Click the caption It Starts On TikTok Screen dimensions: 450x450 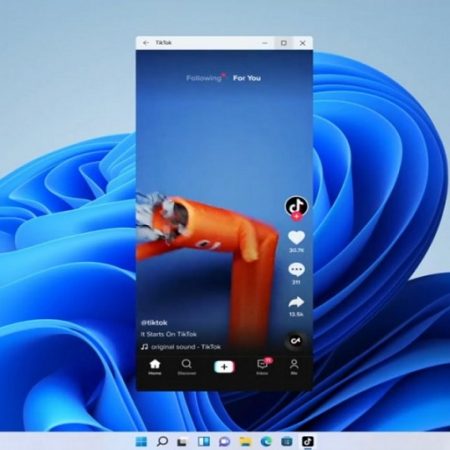pyautogui.click(x=169, y=334)
